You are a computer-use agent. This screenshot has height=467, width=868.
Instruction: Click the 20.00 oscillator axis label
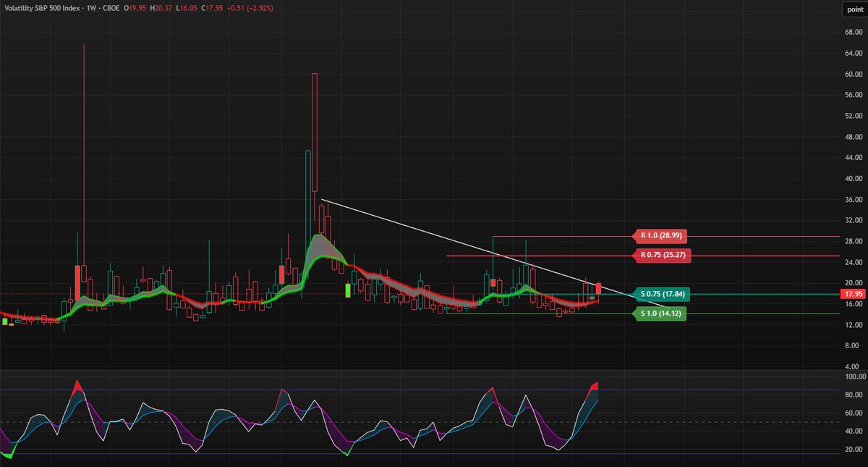(852, 450)
